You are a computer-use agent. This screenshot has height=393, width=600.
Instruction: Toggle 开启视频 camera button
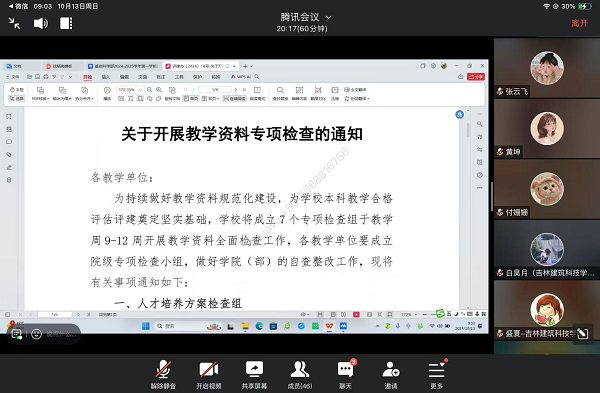pyautogui.click(x=209, y=374)
